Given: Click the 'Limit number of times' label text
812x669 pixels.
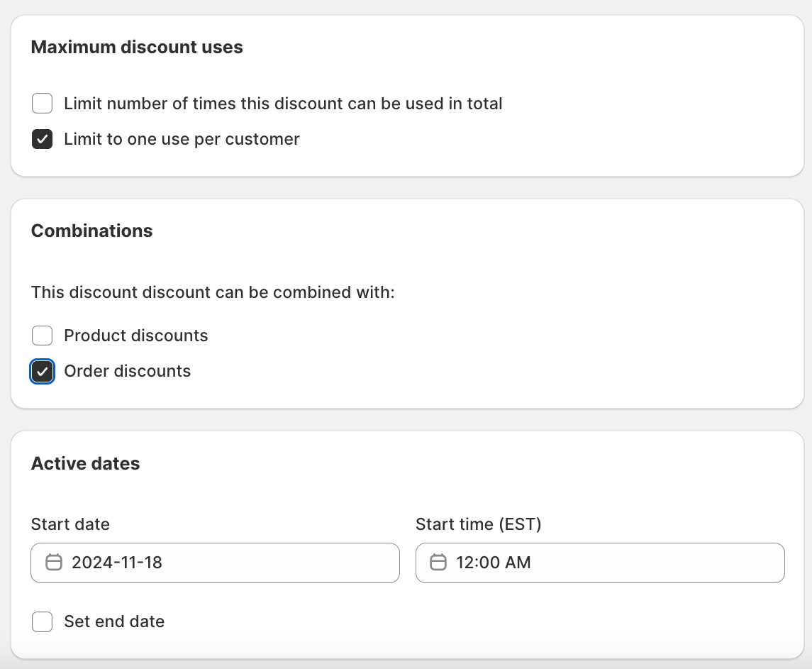Looking at the screenshot, I should point(283,104).
